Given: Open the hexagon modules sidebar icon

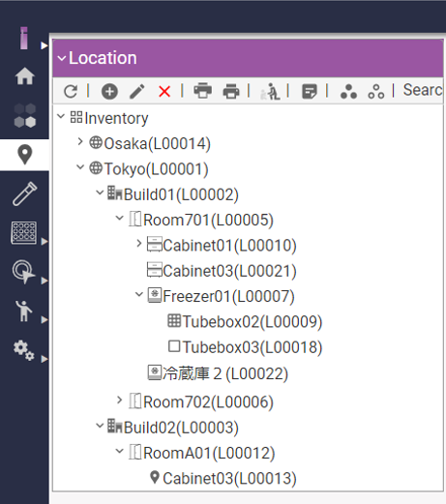Looking at the screenshot, I should click(x=25, y=115).
